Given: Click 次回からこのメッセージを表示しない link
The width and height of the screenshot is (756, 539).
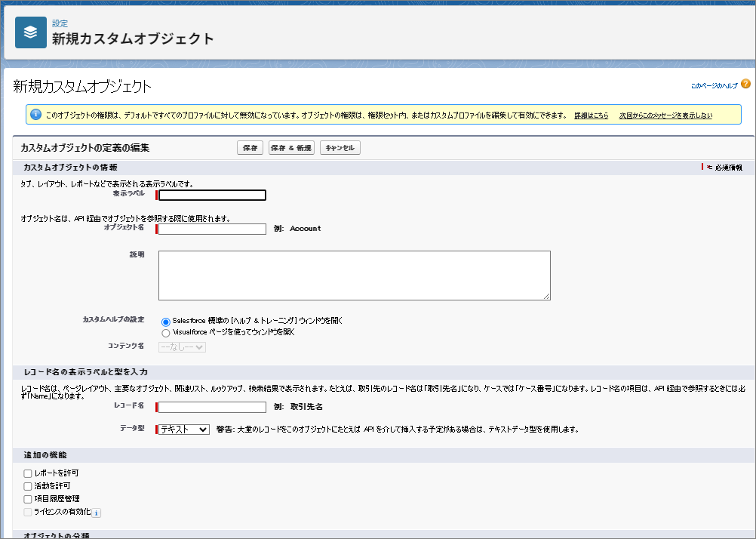Looking at the screenshot, I should click(665, 115).
